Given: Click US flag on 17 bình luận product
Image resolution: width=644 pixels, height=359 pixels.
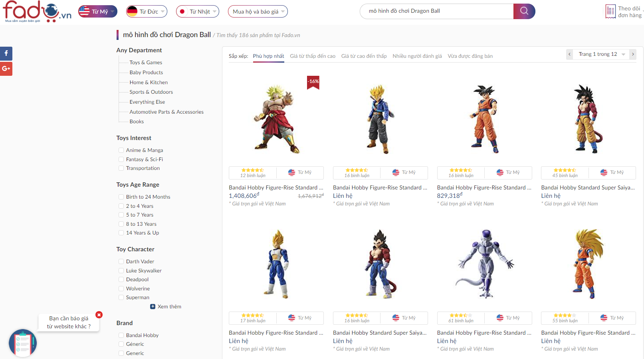Looking at the screenshot, I should [292, 318].
